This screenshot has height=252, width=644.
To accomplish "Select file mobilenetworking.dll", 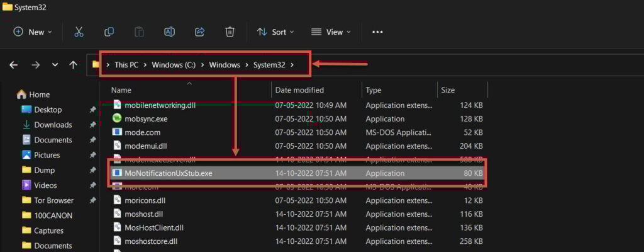I will coord(160,105).
